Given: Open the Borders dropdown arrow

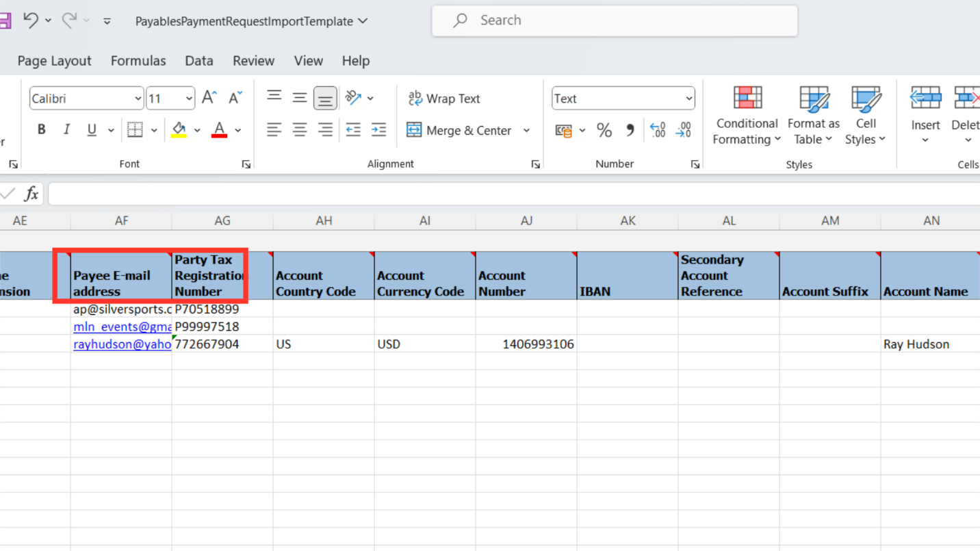Looking at the screenshot, I should [x=154, y=130].
